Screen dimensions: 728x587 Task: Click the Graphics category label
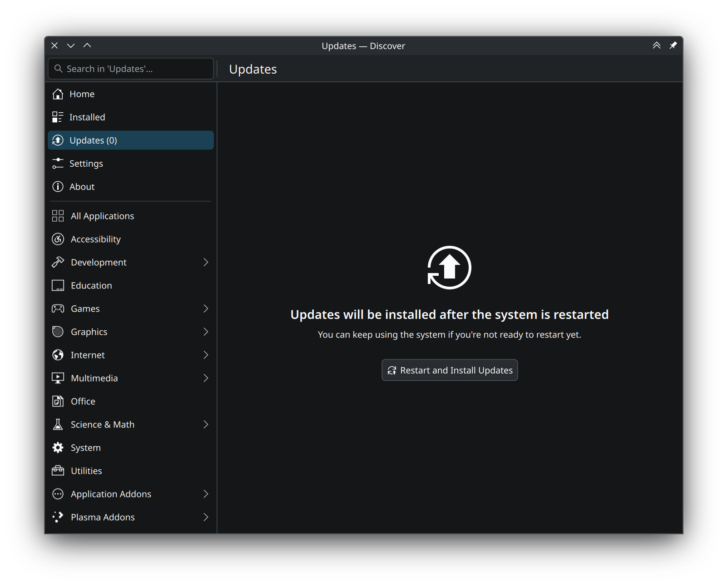point(89,332)
